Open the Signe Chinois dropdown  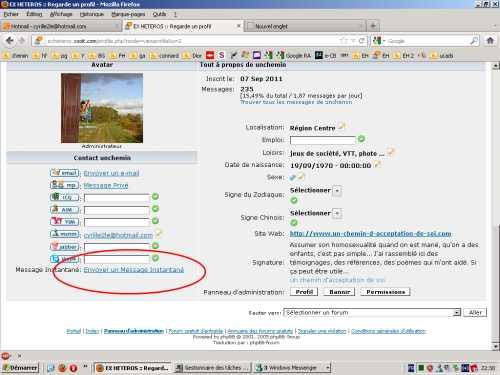[x=337, y=213]
